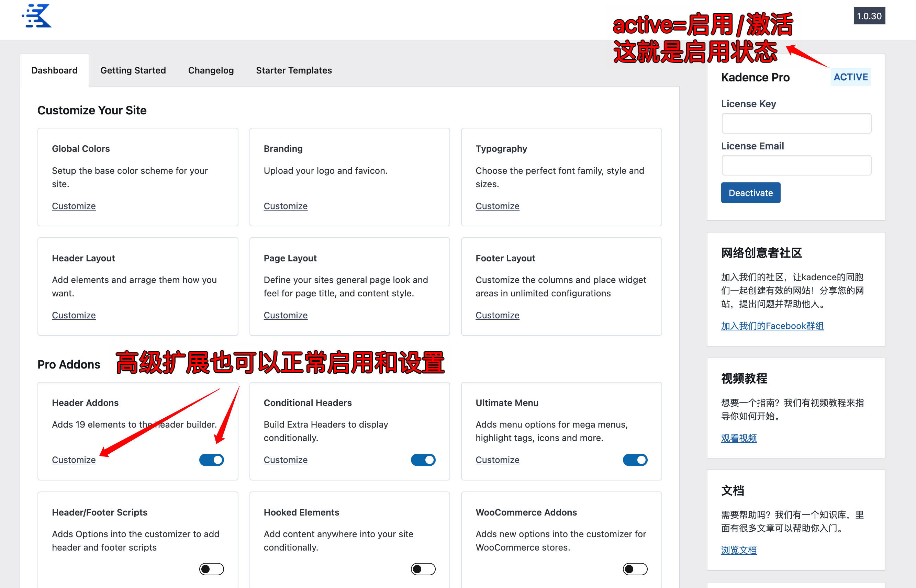The image size is (916, 588).
Task: Click License Key input field
Action: point(796,123)
